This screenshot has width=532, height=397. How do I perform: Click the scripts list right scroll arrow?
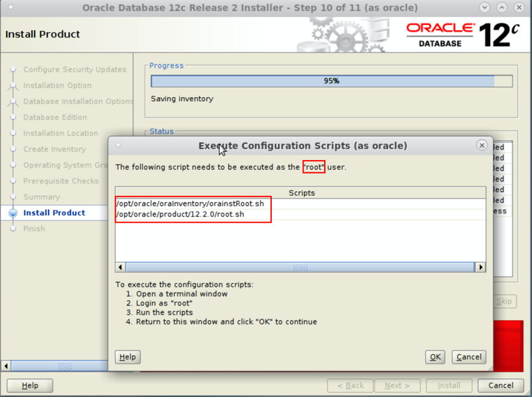coord(481,267)
